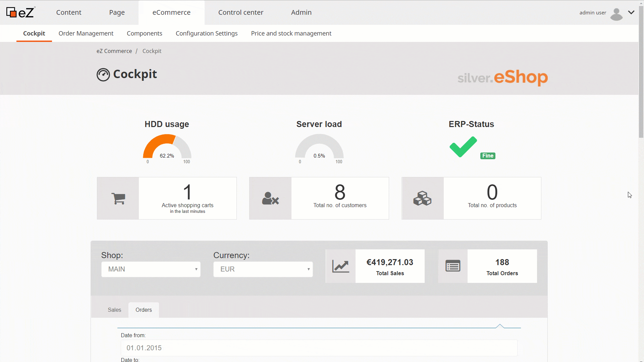Image resolution: width=644 pixels, height=362 pixels.
Task: Click the Server load gauge
Action: (x=319, y=147)
